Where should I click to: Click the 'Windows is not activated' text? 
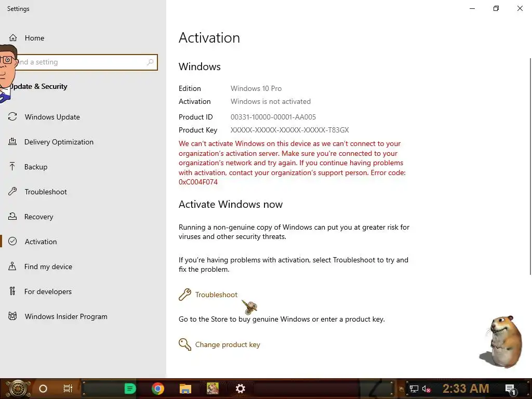(270, 101)
